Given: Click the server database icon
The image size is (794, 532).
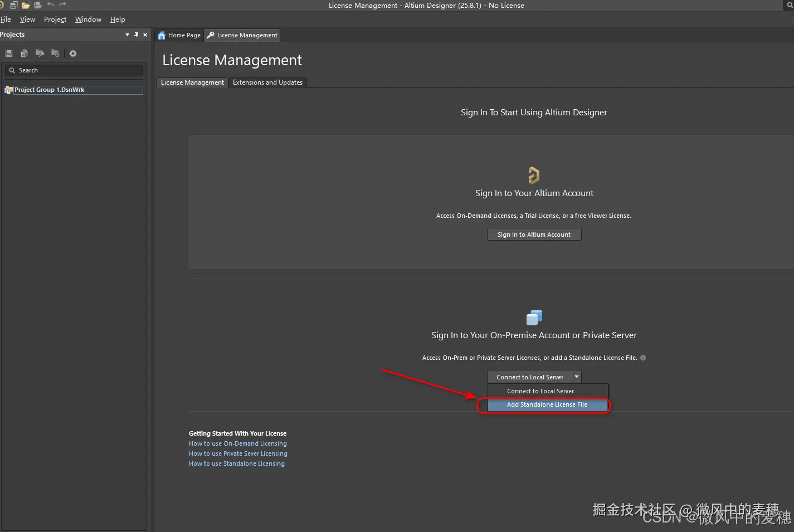Looking at the screenshot, I should coord(534,318).
